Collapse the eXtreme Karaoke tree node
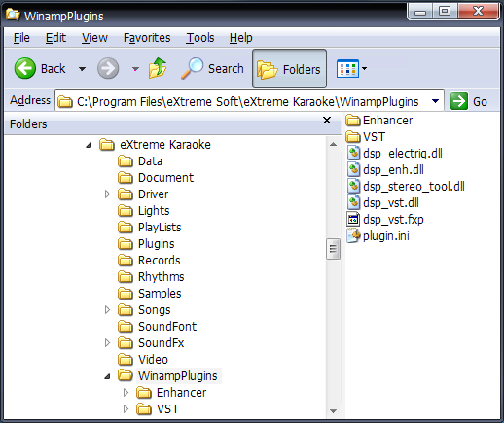The width and height of the screenshot is (504, 423). pos(89,145)
